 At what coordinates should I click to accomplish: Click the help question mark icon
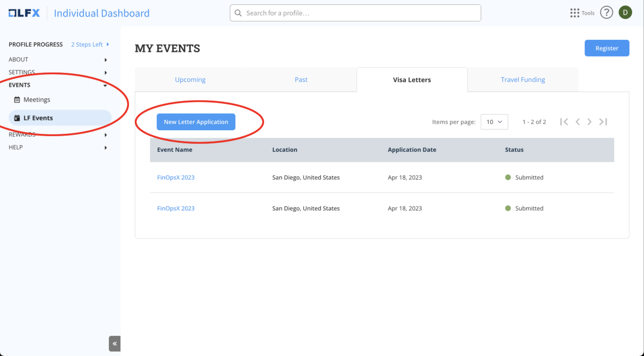point(606,13)
